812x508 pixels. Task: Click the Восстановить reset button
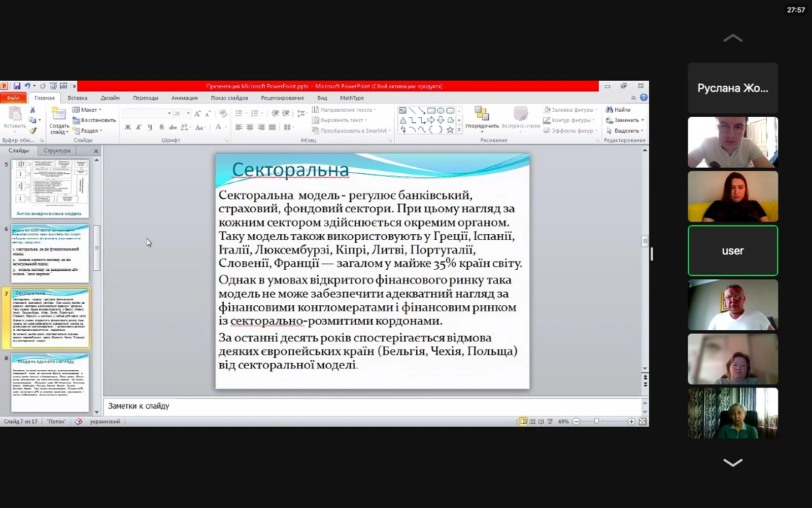[94, 120]
